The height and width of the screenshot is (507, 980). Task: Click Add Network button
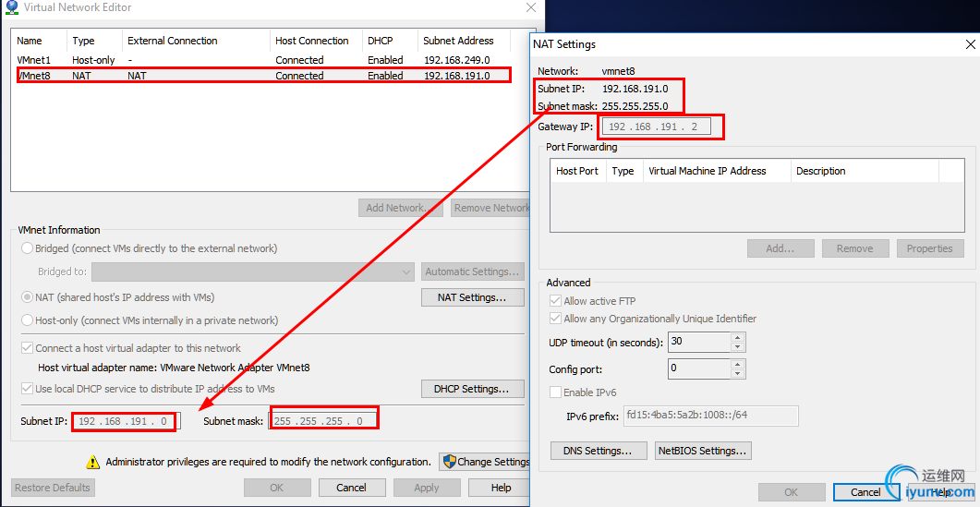pos(401,208)
